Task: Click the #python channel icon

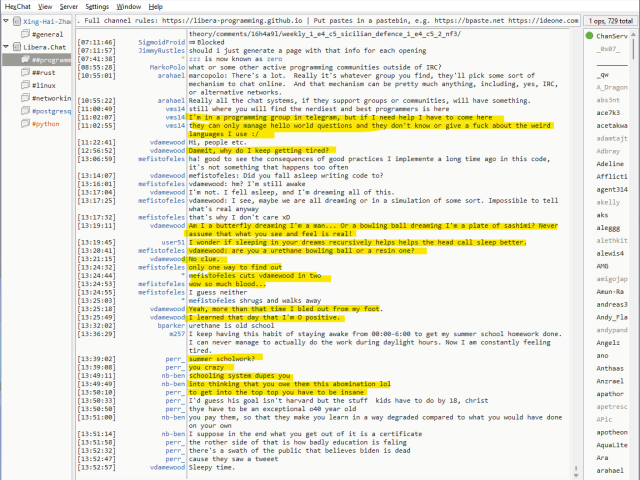Action: click(x=25, y=125)
